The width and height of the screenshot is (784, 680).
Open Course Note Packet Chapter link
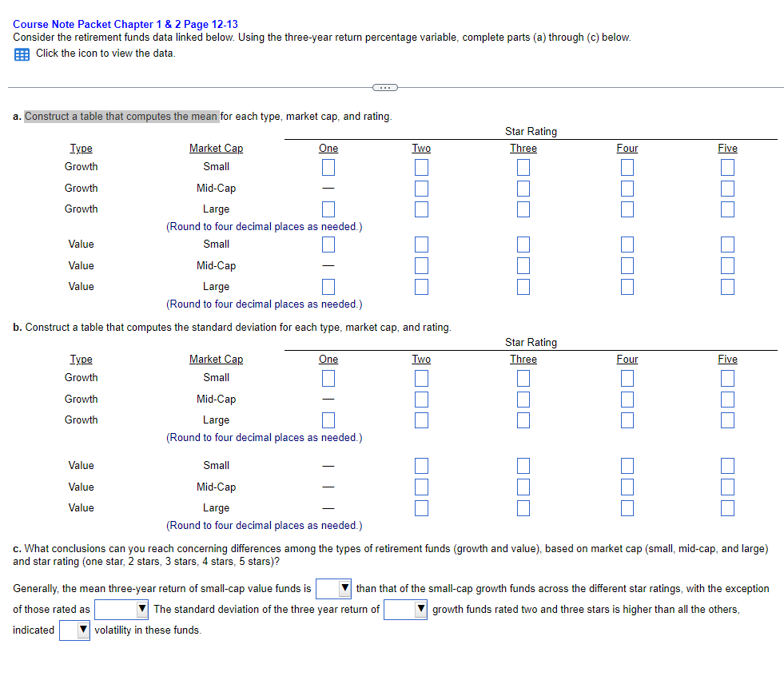click(x=125, y=24)
